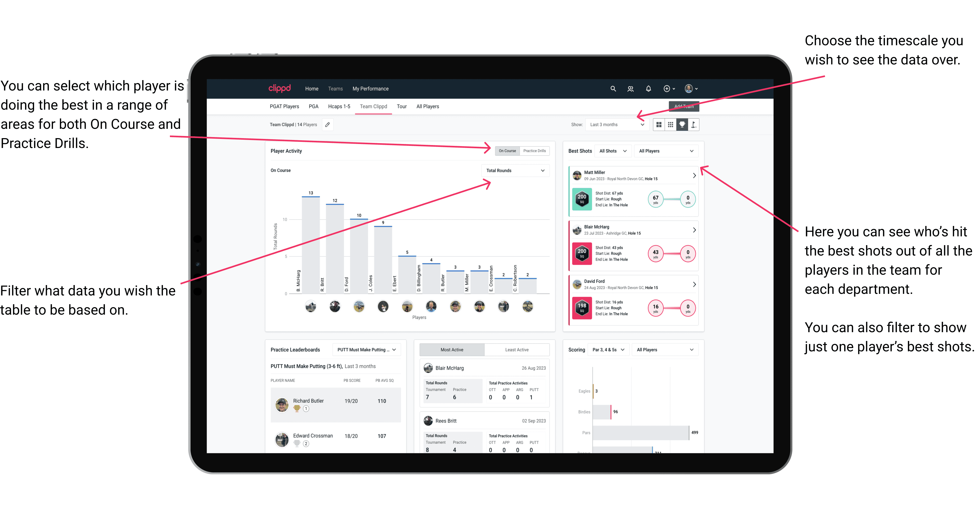Open the Show Last 3 months timescale selector
980x527 pixels.
tap(618, 125)
